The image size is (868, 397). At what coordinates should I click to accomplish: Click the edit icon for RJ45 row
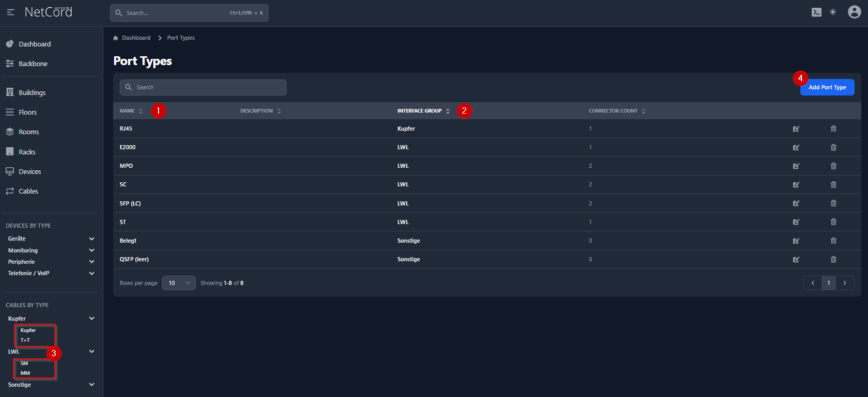pyautogui.click(x=796, y=129)
